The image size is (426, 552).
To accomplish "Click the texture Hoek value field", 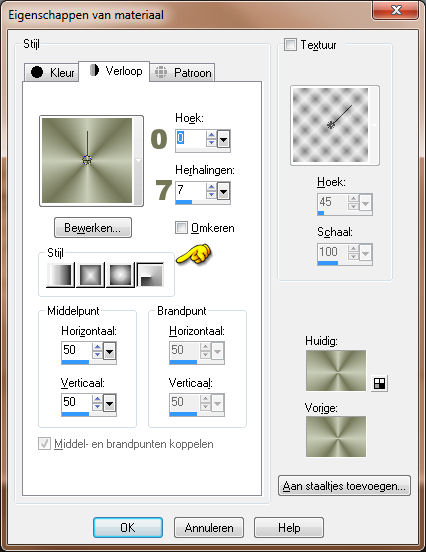I will (x=332, y=202).
